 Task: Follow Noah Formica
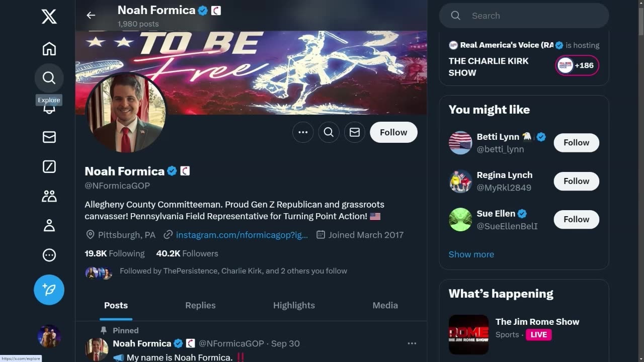(393, 132)
